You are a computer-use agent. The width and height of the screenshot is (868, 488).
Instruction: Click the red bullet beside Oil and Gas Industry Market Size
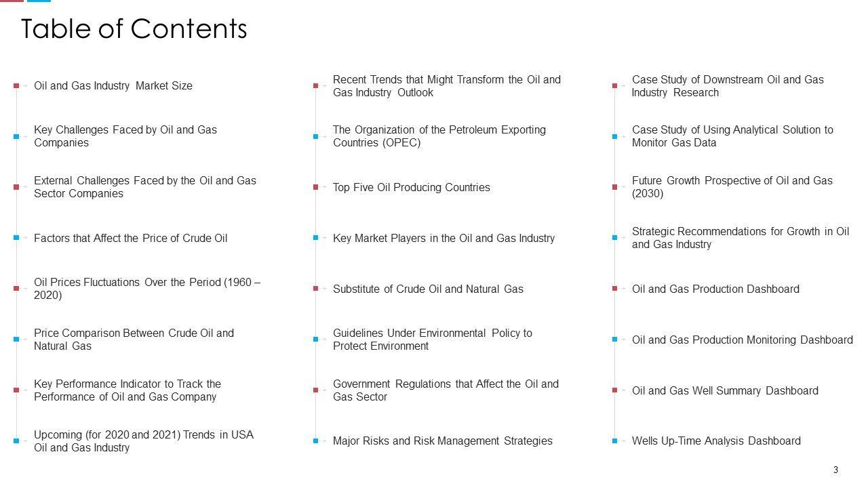coord(16,86)
